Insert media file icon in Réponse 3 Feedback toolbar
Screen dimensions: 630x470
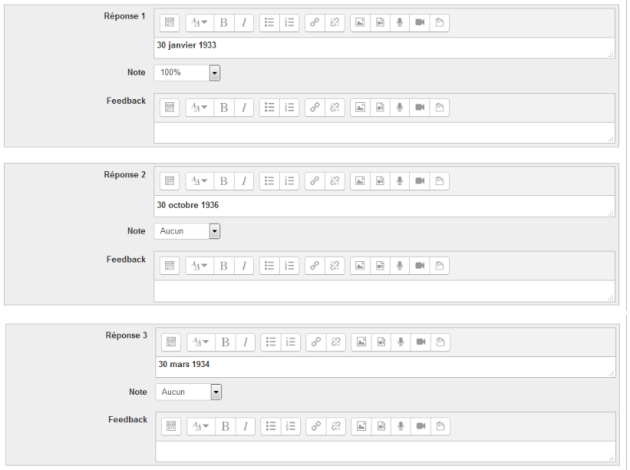pyautogui.click(x=382, y=425)
